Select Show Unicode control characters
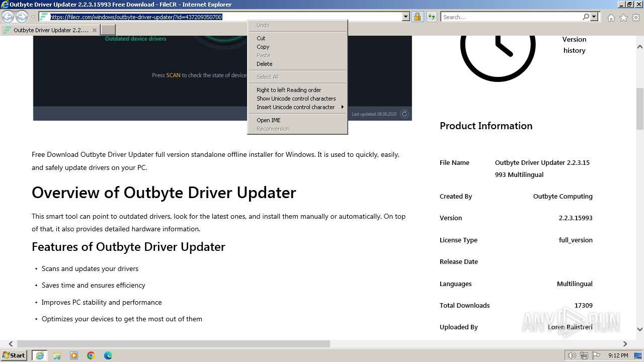This screenshot has width=644, height=362. coord(297,99)
